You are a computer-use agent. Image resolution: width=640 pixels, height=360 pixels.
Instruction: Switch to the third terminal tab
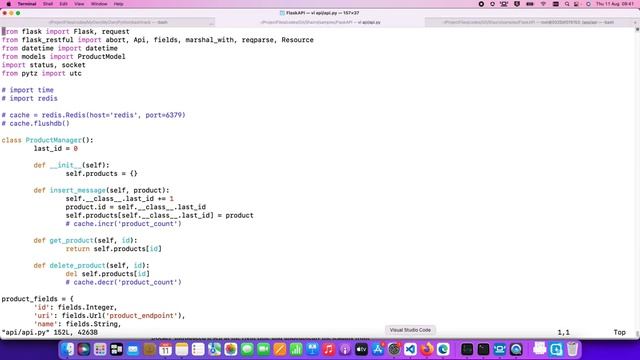pyautogui.click(x=529, y=22)
